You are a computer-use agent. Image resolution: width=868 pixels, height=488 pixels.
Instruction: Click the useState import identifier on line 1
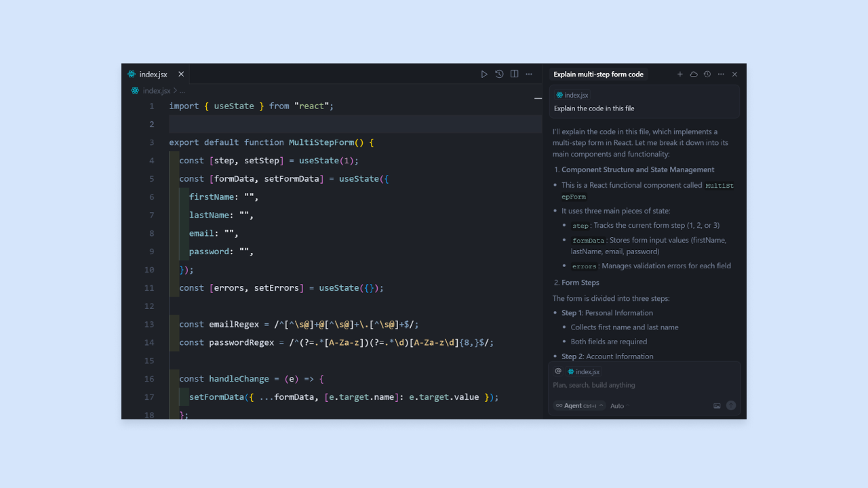(234, 106)
